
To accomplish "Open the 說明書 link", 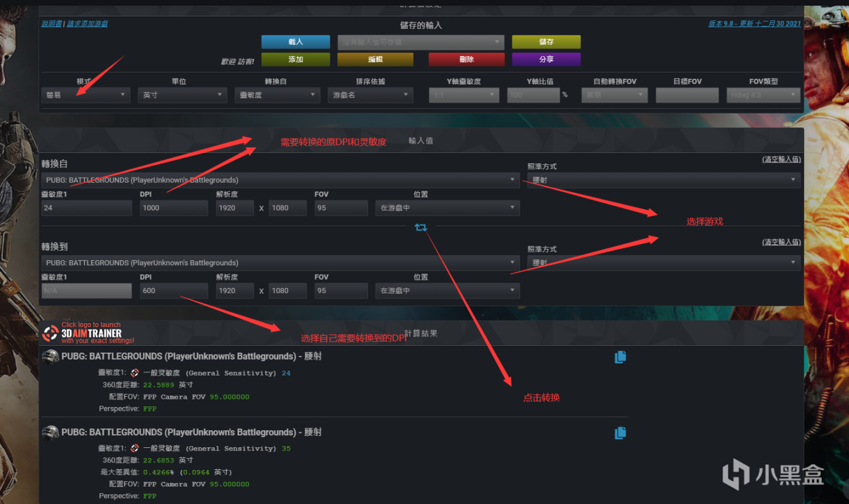I will click(x=52, y=23).
